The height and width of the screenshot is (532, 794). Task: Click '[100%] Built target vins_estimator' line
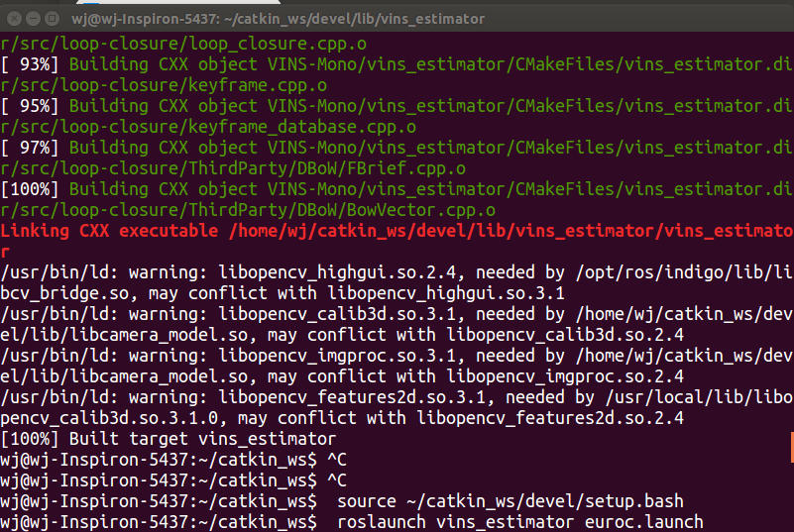click(169, 438)
